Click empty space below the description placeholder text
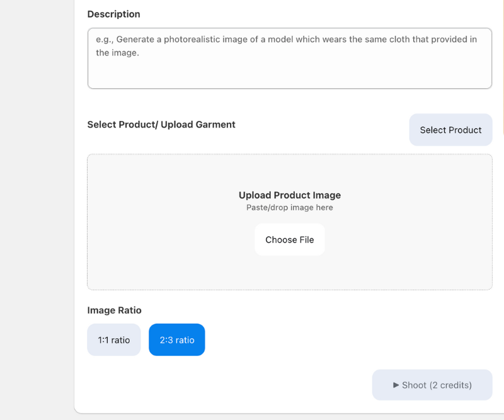504x420 pixels. pos(289,74)
